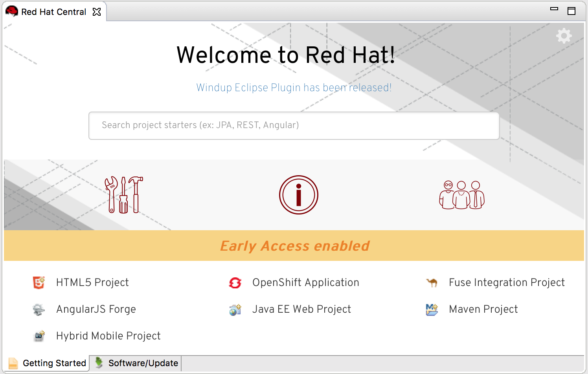Start an OpenShift Application
This screenshot has height=374, width=588.
tap(306, 282)
